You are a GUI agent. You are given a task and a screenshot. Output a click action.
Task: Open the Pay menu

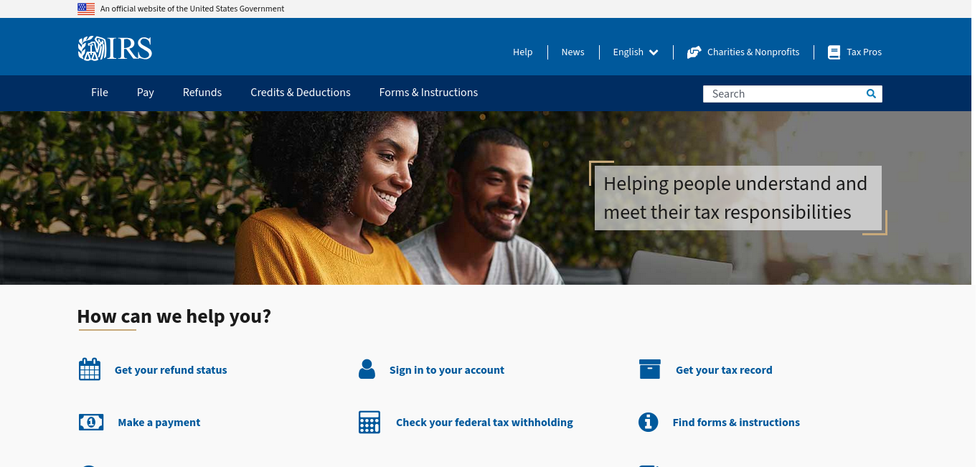click(x=146, y=93)
